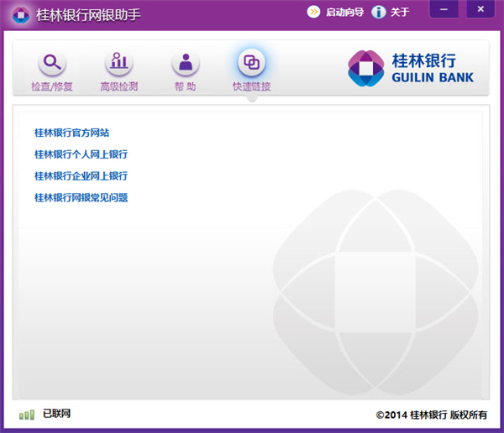Click the 启动向导 text label
This screenshot has height=433, width=504.
coord(345,13)
